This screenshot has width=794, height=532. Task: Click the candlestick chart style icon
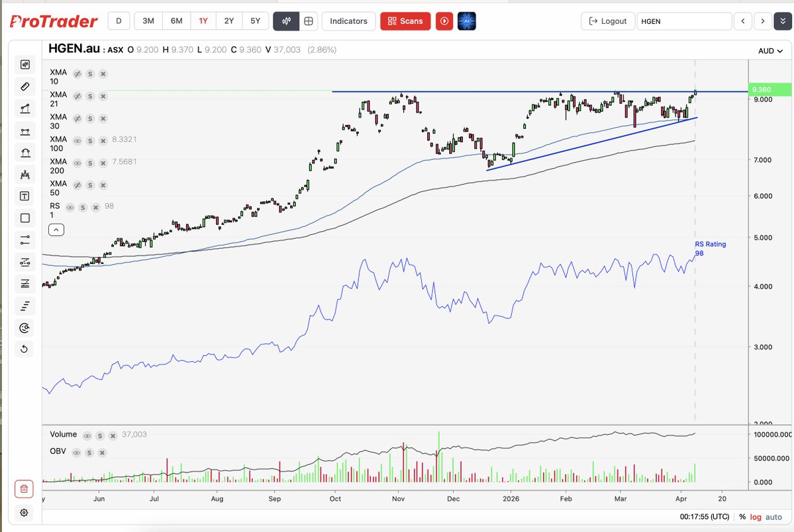coord(286,21)
